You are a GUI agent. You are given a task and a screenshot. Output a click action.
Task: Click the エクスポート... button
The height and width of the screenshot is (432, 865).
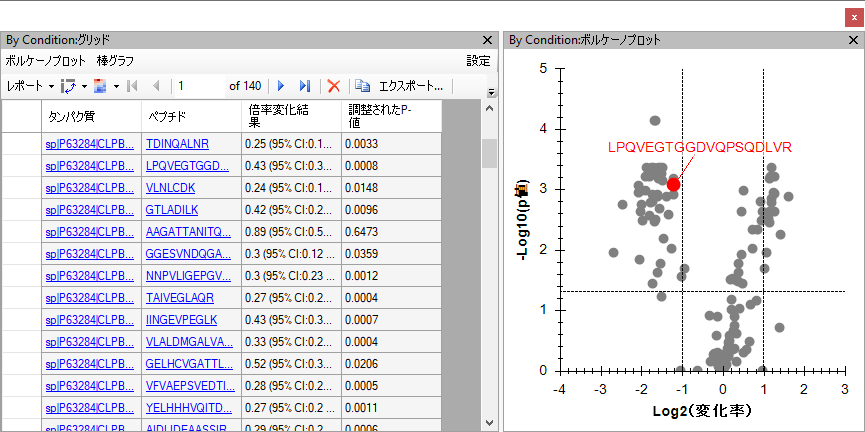click(x=410, y=87)
